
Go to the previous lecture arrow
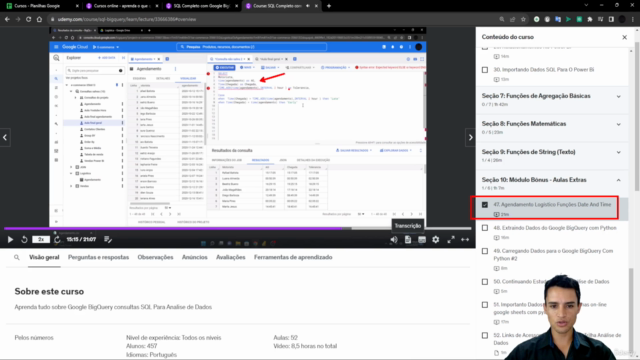coord(5,138)
